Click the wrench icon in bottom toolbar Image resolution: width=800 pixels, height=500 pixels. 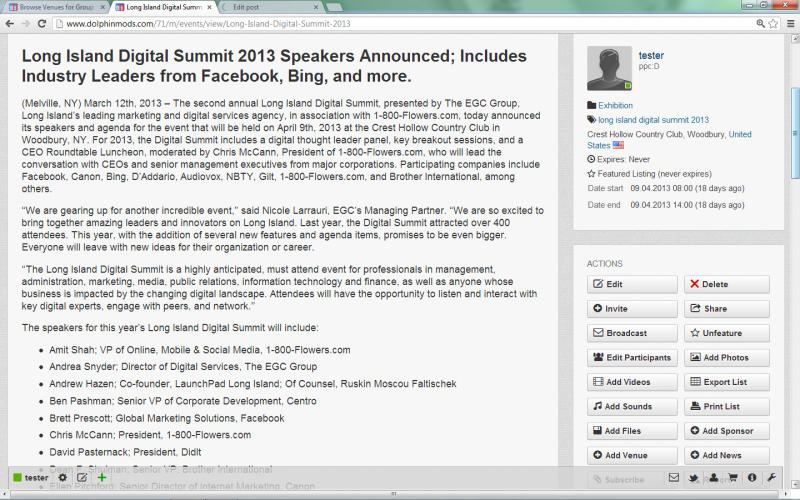tap(771, 478)
